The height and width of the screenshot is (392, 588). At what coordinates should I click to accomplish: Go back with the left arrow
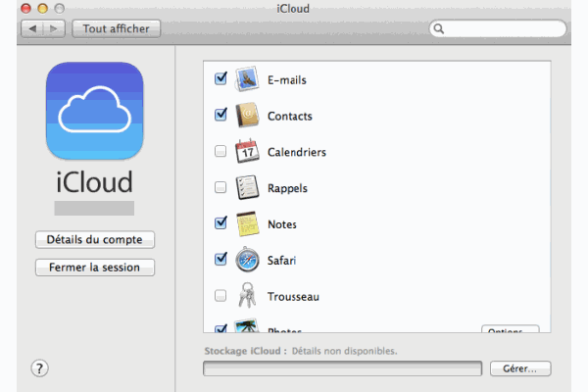(x=32, y=28)
